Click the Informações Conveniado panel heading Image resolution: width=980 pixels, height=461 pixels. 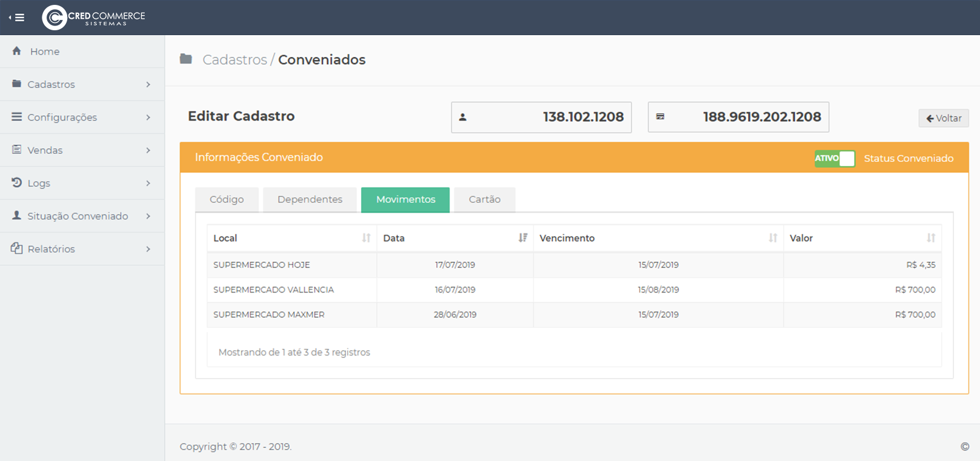(x=259, y=157)
